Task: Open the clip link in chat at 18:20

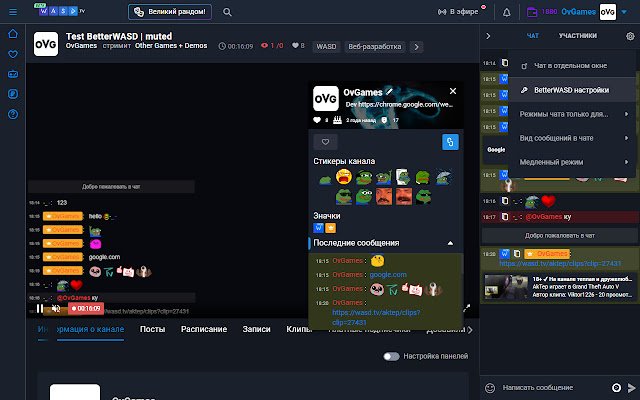Action: click(x=560, y=264)
